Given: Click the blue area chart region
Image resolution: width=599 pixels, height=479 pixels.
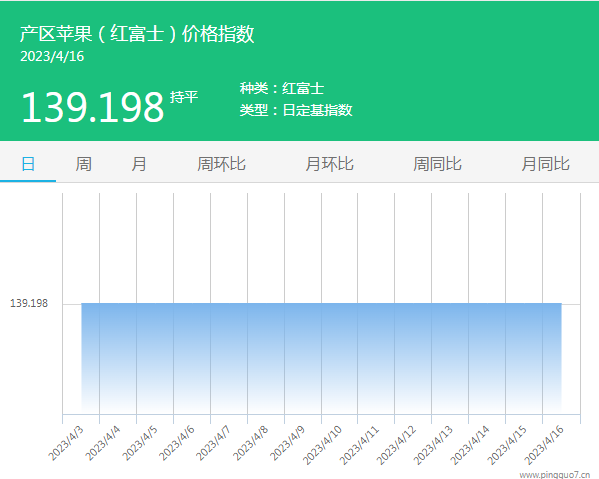Looking at the screenshot, I should point(321,358).
